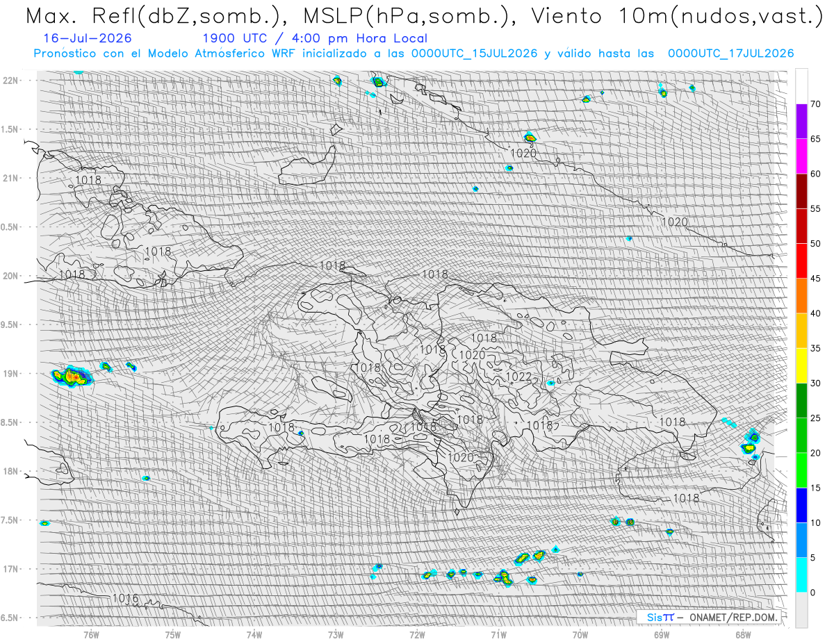Click the '21N' latitude axis label
Image resolution: width=834 pixels, height=644 pixels.
click(x=12, y=179)
